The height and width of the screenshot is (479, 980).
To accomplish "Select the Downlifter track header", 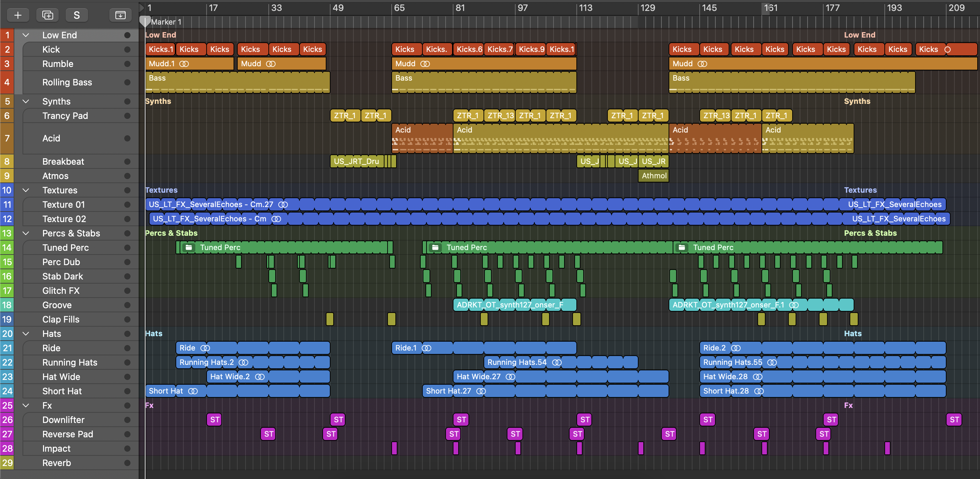I will tap(64, 420).
